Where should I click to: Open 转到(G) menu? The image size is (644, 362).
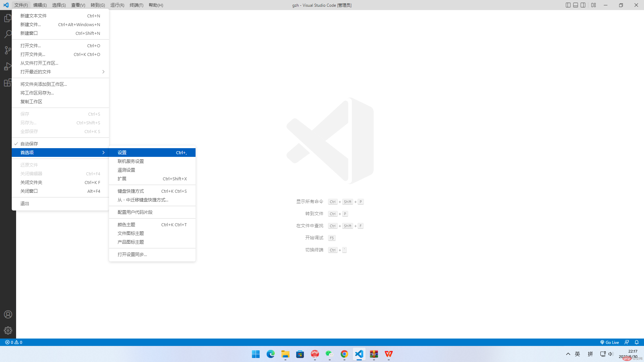tap(98, 5)
